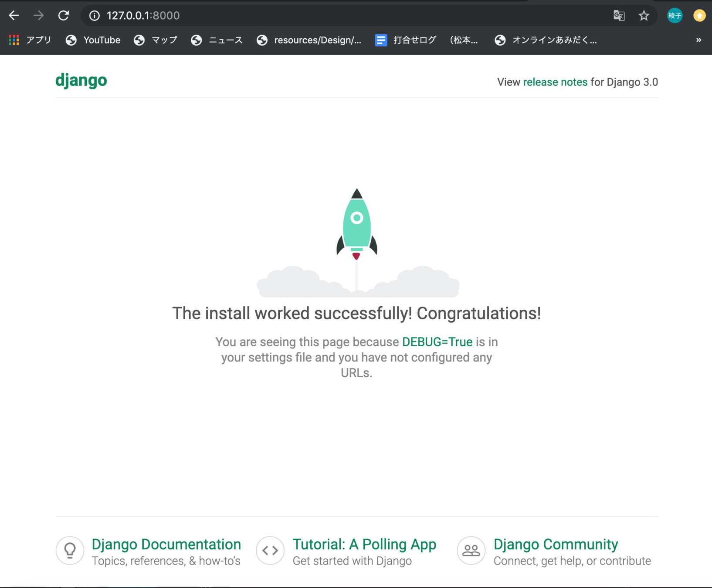The image size is (712, 588).
Task: Click the congratulations heading text
Action: tap(356, 313)
